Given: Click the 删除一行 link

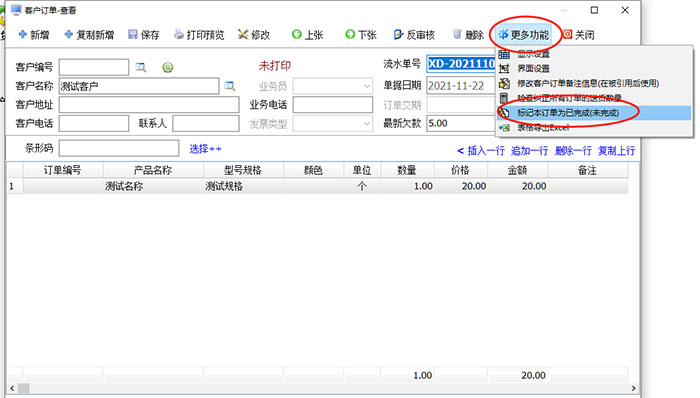Looking at the screenshot, I should (x=573, y=151).
